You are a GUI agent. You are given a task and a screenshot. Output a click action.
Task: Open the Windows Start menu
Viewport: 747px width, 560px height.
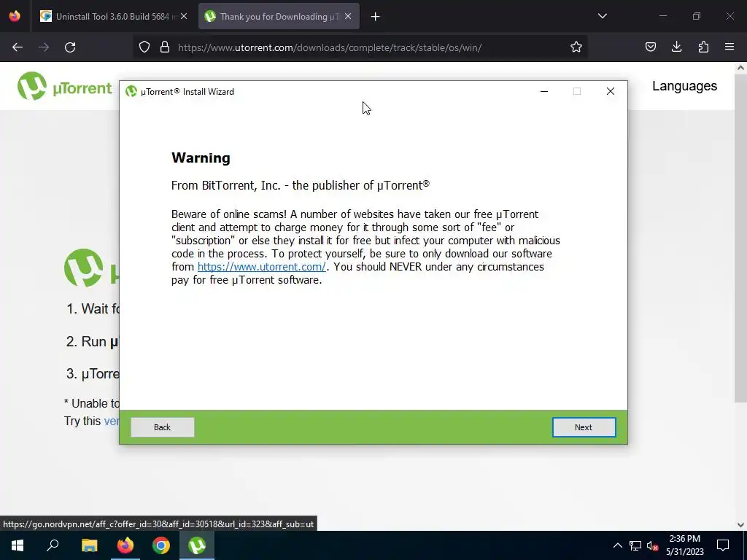coord(18,545)
